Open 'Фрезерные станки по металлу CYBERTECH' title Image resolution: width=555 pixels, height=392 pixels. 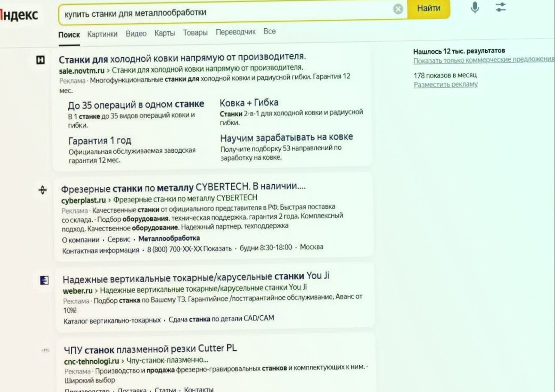183,187
